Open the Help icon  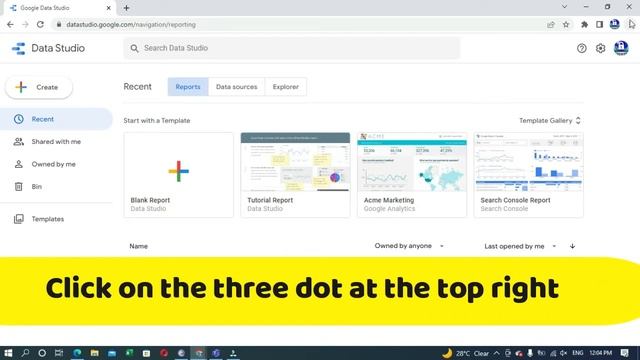[x=581, y=48]
